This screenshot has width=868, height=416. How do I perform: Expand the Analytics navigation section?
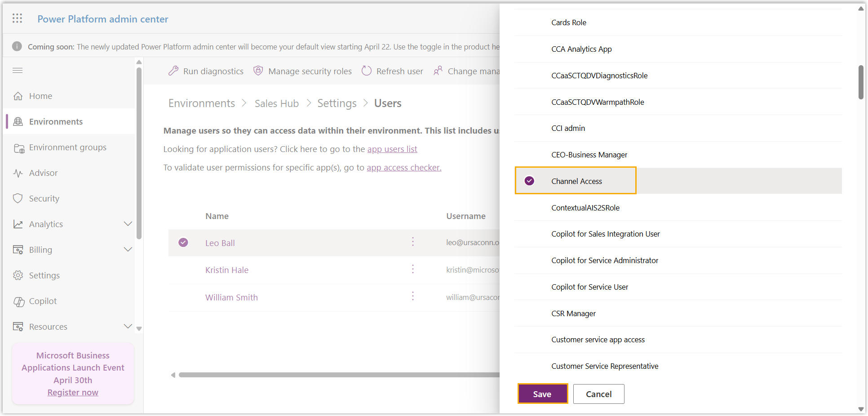pos(128,224)
